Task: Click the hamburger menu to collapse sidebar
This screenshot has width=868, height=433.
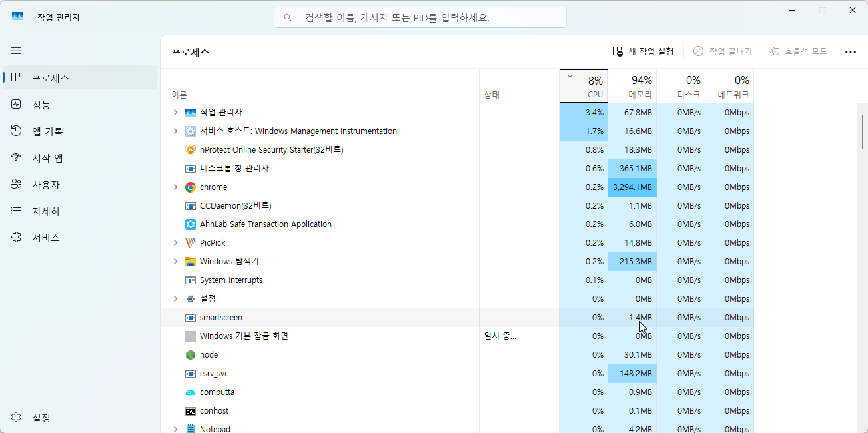Action: click(x=16, y=51)
